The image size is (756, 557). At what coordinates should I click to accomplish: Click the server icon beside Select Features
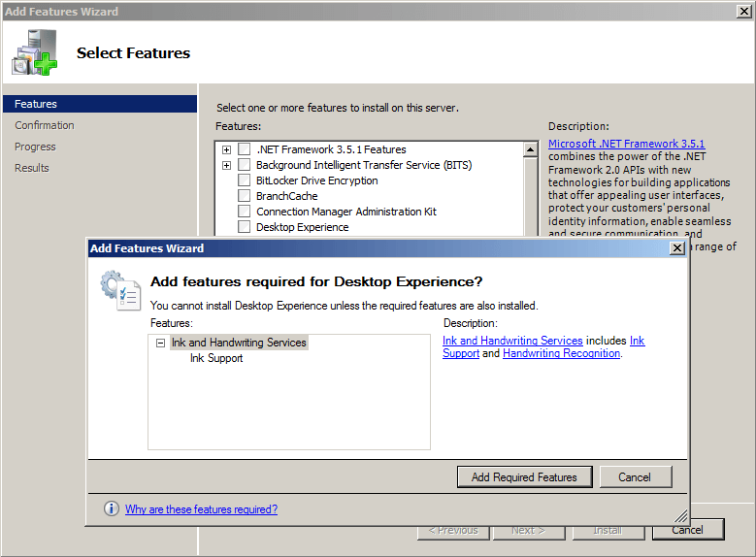pos(34,52)
